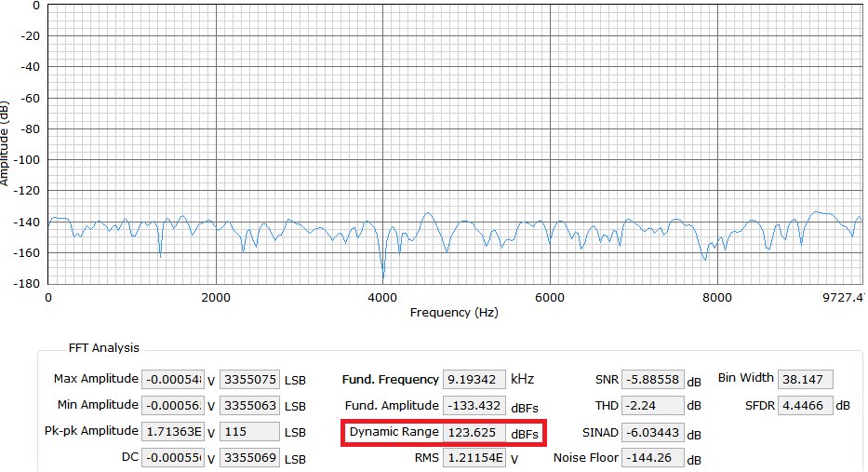Click the spectrum notch at 4000 Hz
Screen dimensions: 868x472
(x=382, y=276)
